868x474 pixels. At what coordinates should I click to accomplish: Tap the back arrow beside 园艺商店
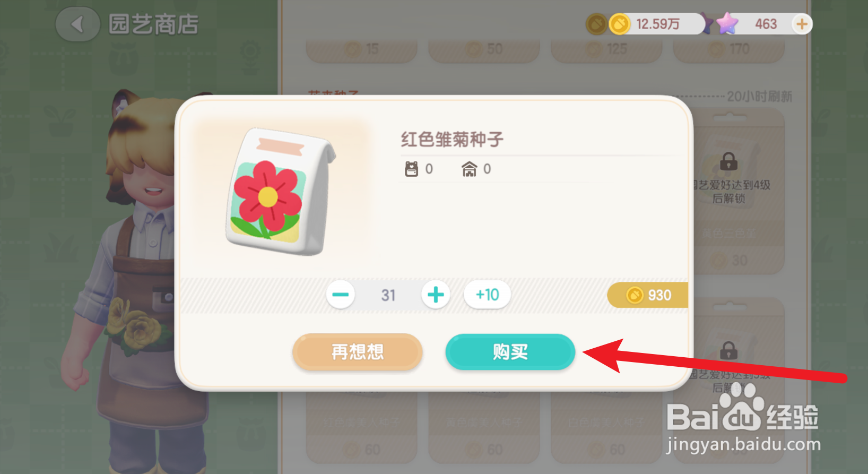(x=78, y=24)
